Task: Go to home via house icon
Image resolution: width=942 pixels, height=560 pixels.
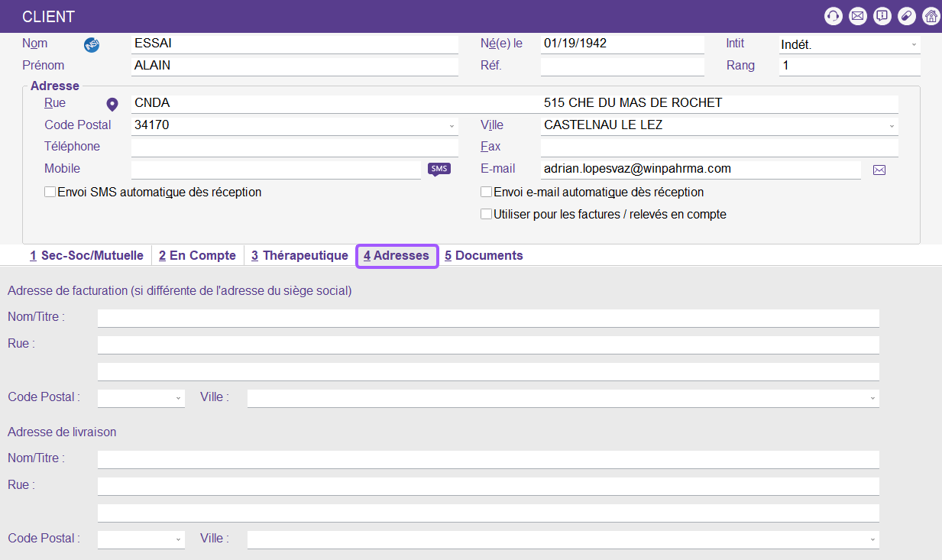Action: pos(931,16)
